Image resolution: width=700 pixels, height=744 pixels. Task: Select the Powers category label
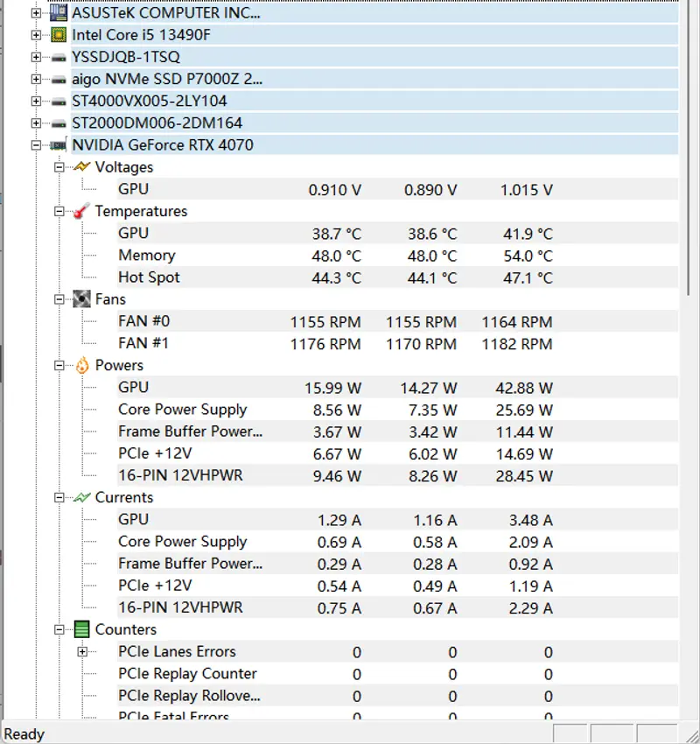119,365
